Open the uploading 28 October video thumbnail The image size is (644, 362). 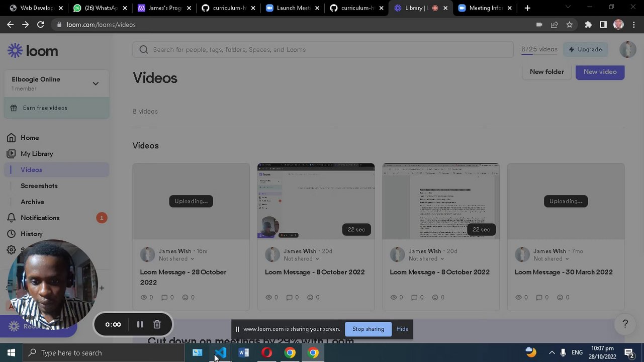pos(191,201)
